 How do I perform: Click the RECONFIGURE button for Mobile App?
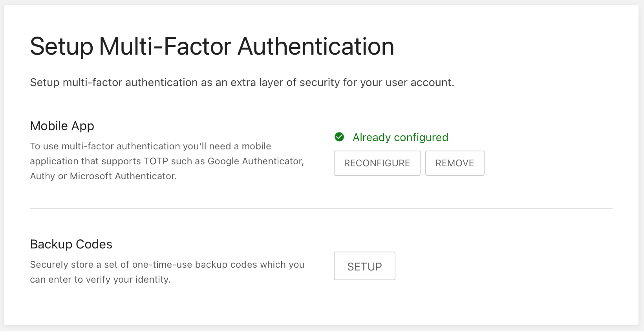pos(377,163)
